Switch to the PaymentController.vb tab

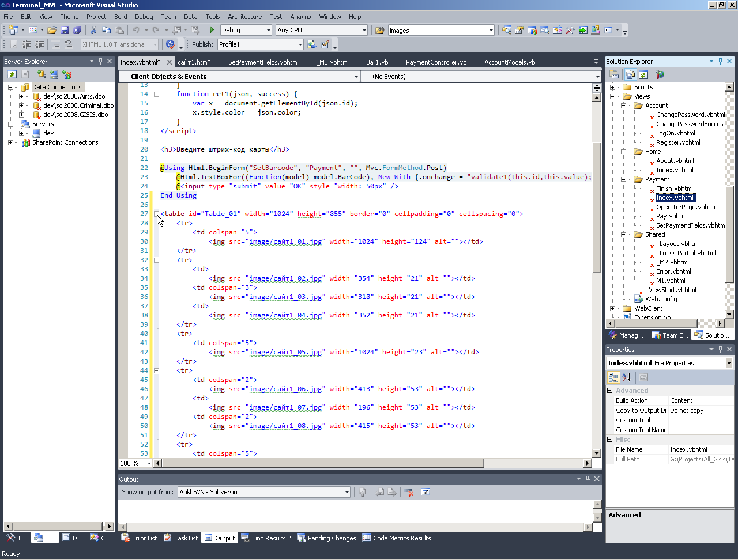point(436,62)
